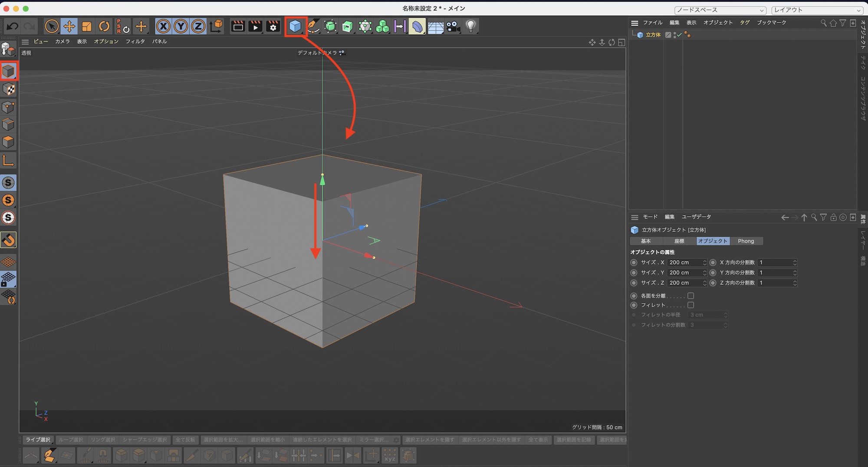Select the Pen spline tool
The image size is (868, 467).
pyautogui.click(x=313, y=26)
